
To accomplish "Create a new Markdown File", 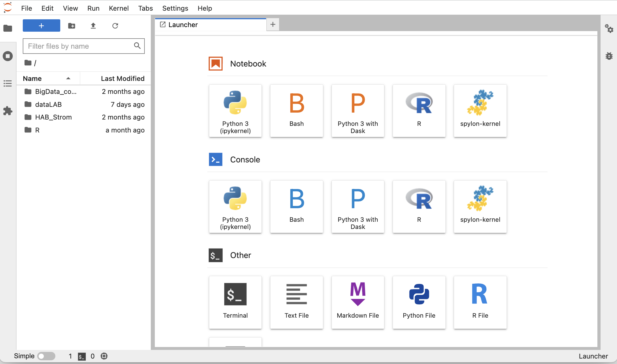I will click(358, 302).
